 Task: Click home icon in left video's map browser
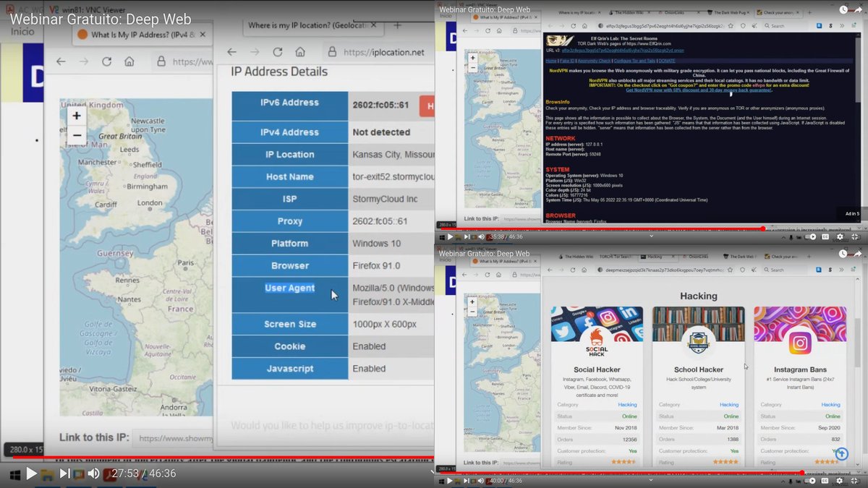click(129, 62)
